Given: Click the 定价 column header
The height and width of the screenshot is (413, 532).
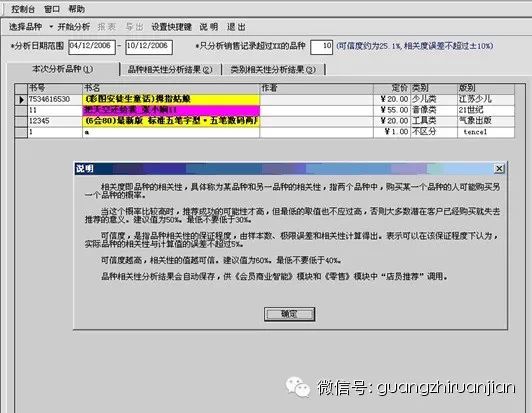Looking at the screenshot, I should point(392,88).
